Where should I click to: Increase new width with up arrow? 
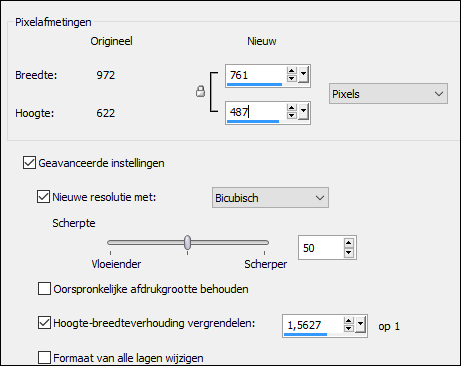click(292, 71)
